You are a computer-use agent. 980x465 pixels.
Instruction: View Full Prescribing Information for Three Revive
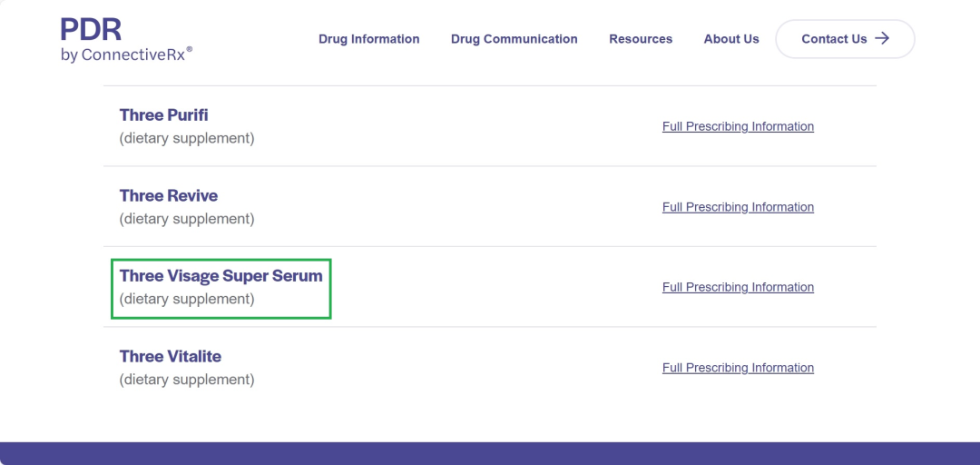coord(738,207)
